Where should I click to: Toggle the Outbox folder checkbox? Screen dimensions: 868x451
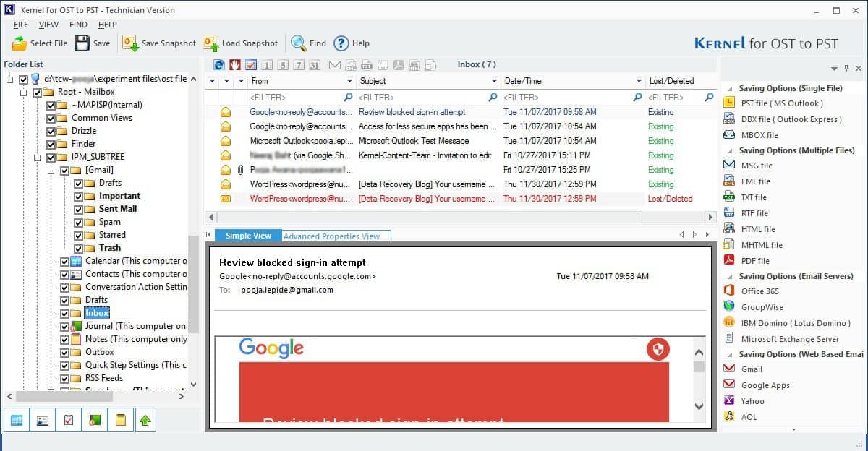pyautogui.click(x=65, y=353)
